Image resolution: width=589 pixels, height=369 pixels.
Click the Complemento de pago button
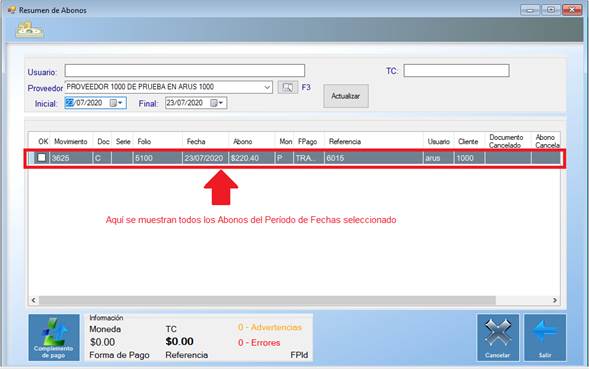tap(54, 337)
